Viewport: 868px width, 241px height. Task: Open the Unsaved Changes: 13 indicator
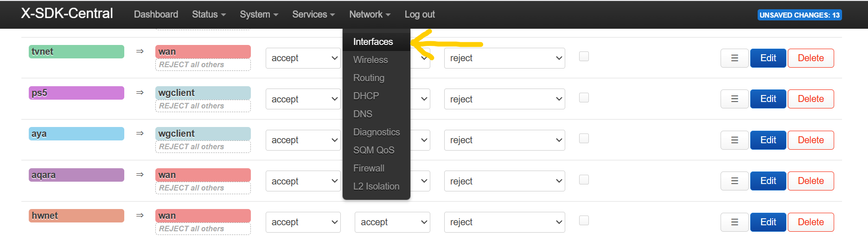[x=799, y=15]
